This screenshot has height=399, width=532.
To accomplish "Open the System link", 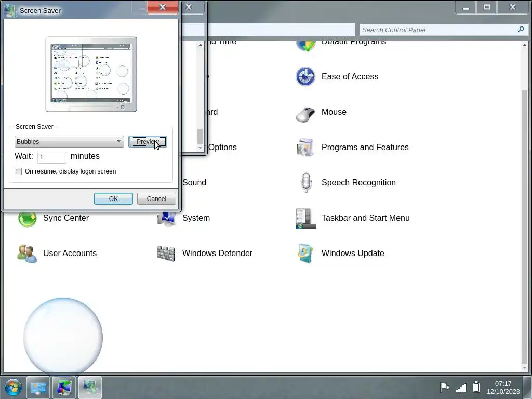I will click(196, 218).
